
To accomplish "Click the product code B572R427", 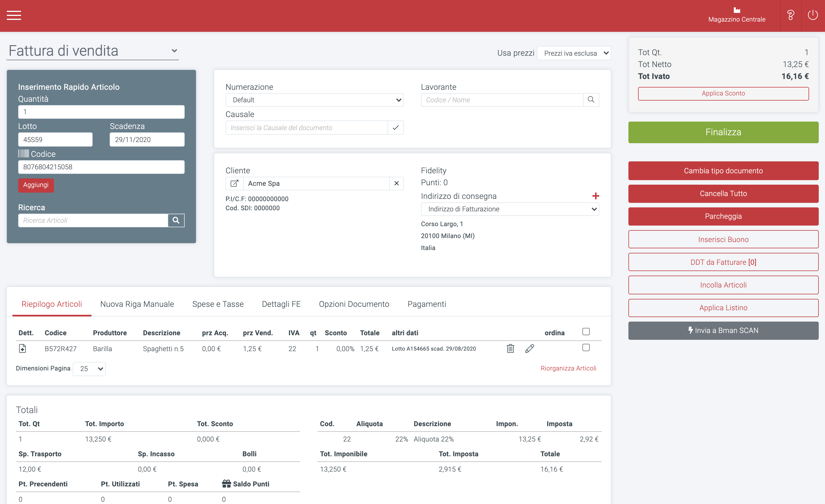I will (61, 349).
